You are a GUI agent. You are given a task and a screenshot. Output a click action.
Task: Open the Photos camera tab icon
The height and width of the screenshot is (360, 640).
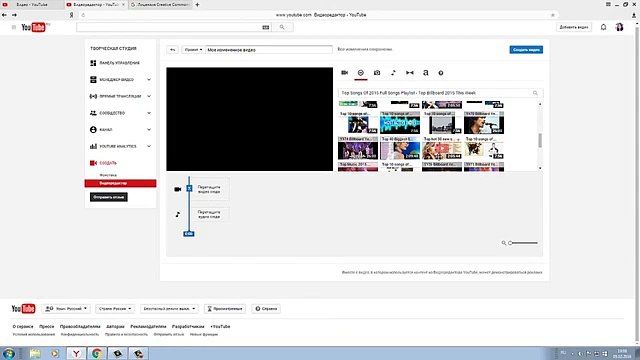[377, 73]
